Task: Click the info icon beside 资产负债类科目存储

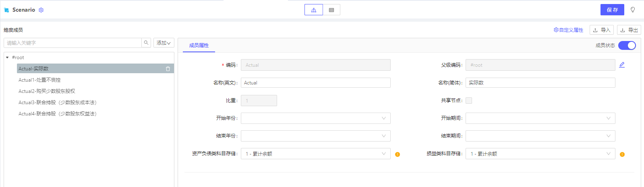Action: point(398,154)
